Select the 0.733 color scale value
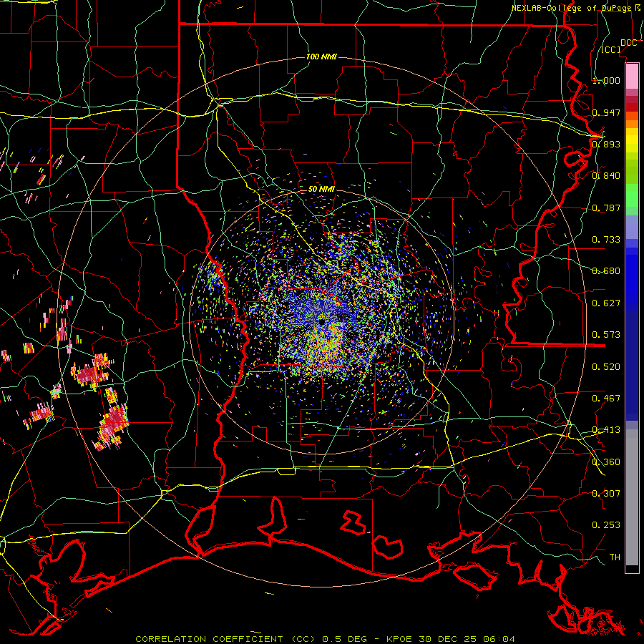644x644 pixels. click(606, 240)
